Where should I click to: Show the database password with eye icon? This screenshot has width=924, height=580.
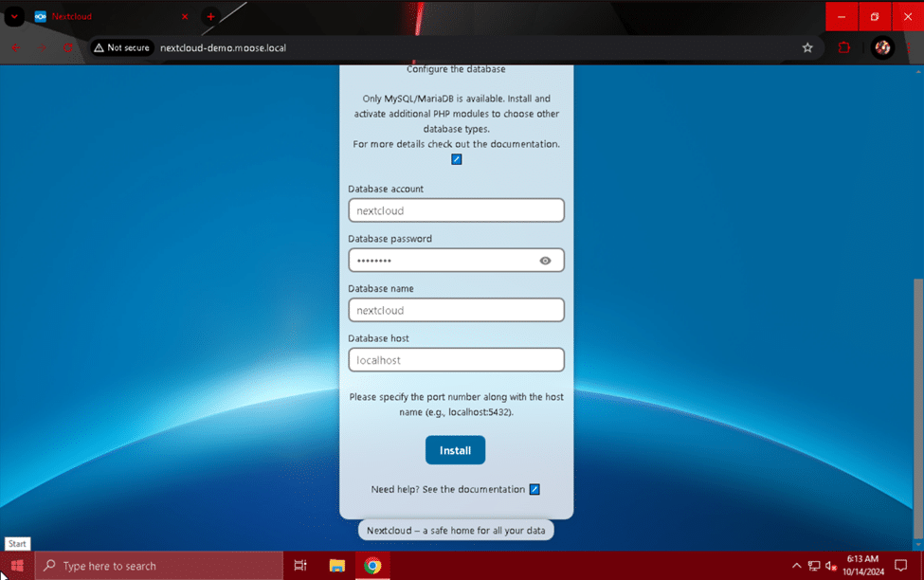point(545,261)
